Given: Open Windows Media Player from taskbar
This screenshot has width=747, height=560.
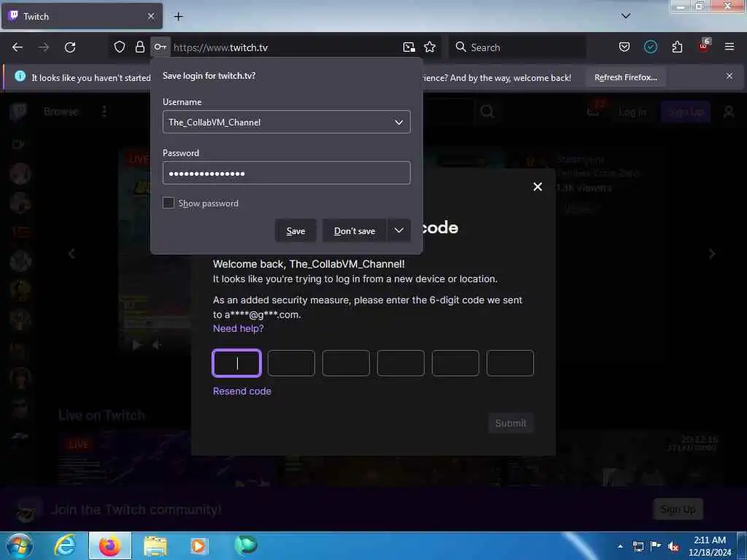Looking at the screenshot, I should (199, 545).
